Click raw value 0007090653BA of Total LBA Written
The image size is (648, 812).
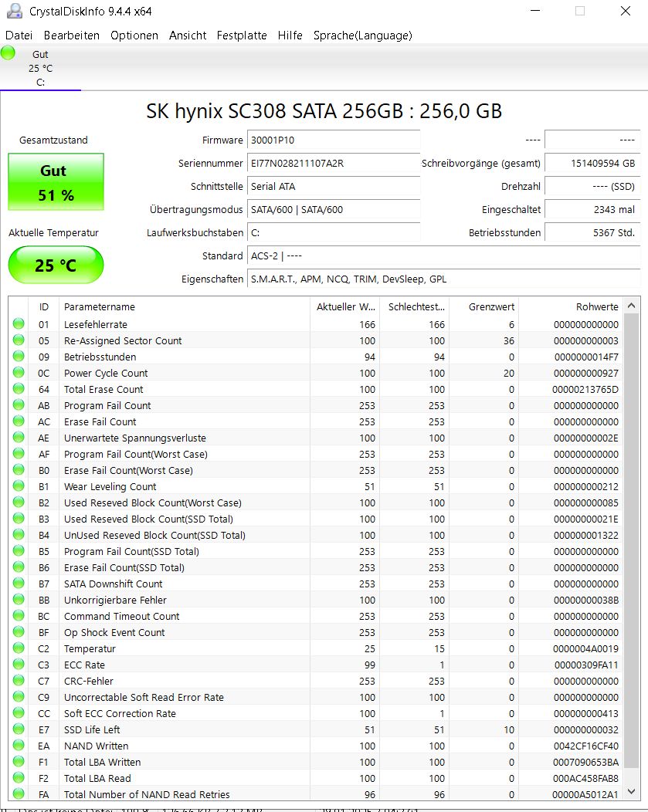click(x=585, y=763)
